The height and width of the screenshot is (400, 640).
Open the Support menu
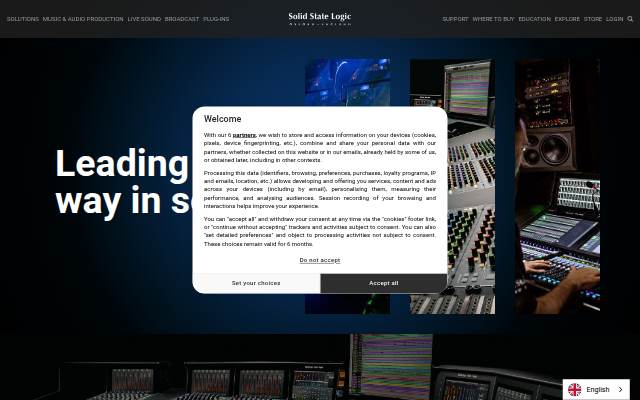(x=455, y=19)
